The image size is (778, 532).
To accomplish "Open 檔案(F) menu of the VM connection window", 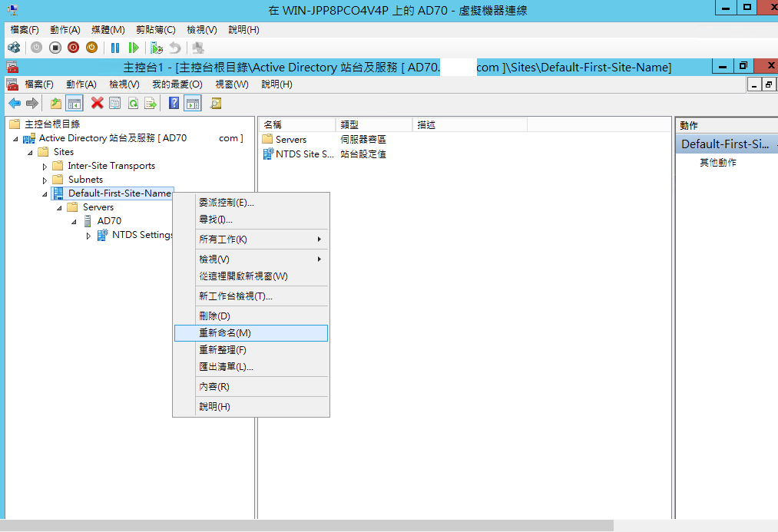I will point(25,30).
